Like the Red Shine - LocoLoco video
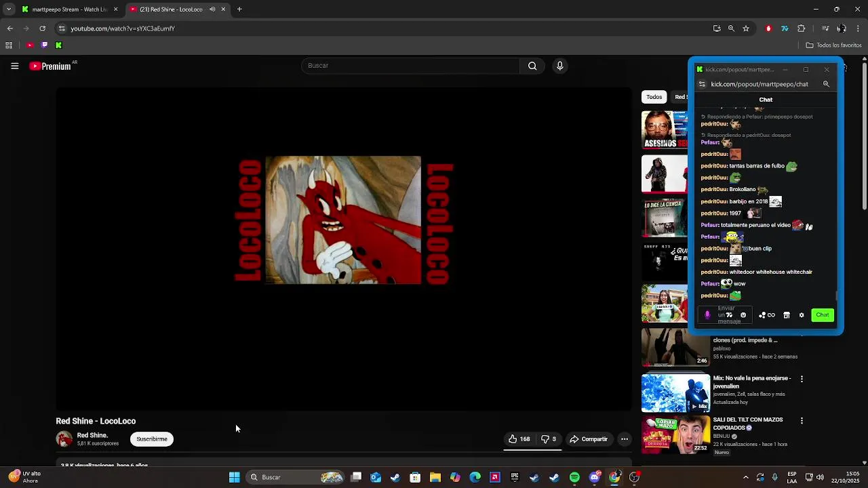This screenshot has width=868, height=488. point(519,439)
